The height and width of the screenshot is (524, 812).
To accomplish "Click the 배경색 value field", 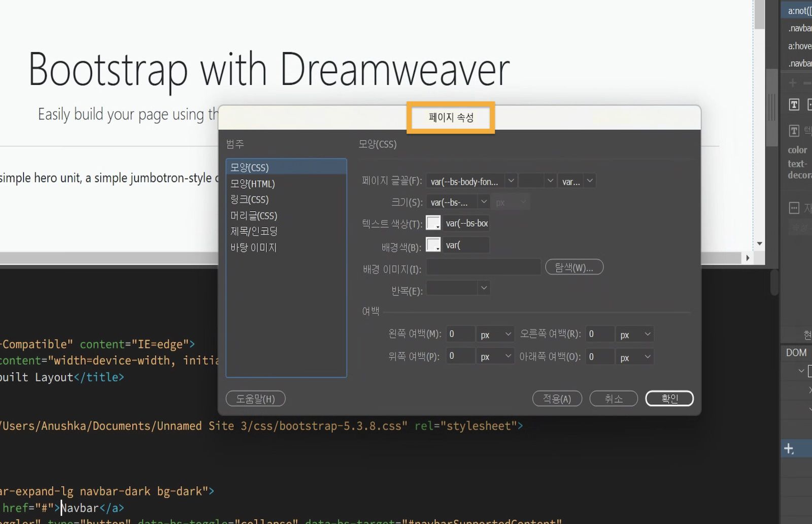I will (466, 245).
